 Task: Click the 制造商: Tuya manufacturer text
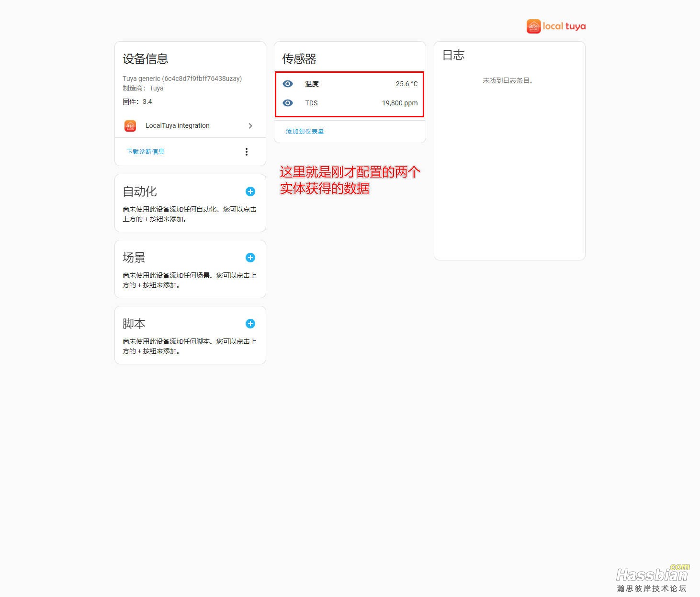(x=143, y=88)
